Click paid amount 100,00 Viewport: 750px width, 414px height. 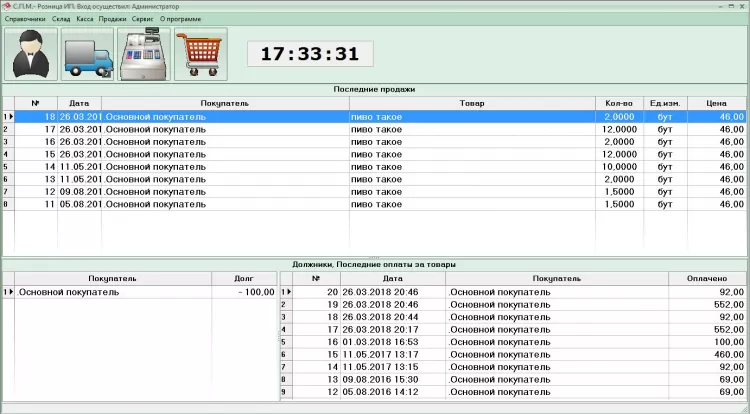pyautogui.click(x=728, y=342)
